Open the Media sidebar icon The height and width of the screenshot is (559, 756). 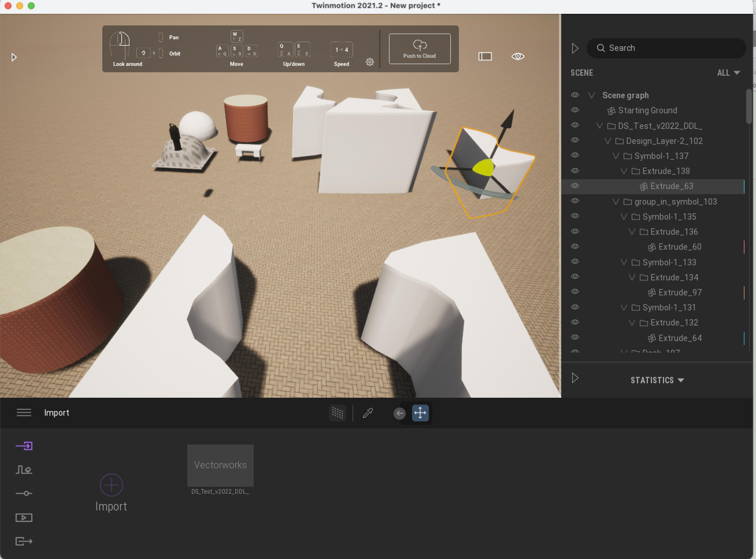[24, 517]
